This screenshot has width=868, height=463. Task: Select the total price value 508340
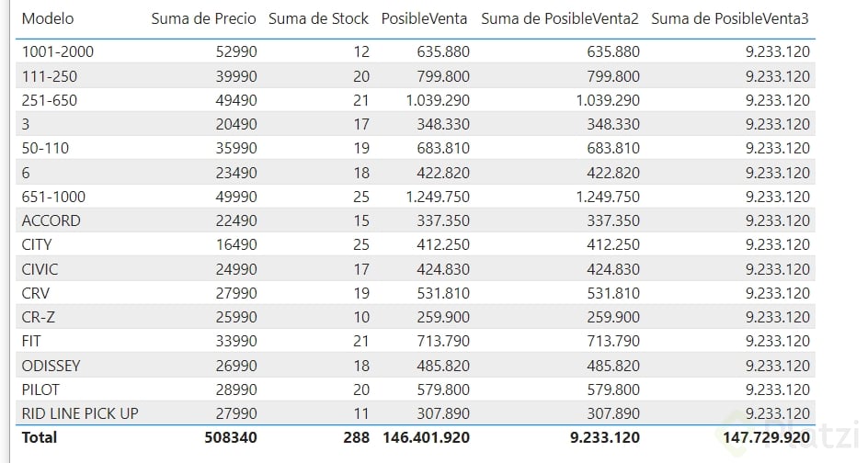click(230, 437)
